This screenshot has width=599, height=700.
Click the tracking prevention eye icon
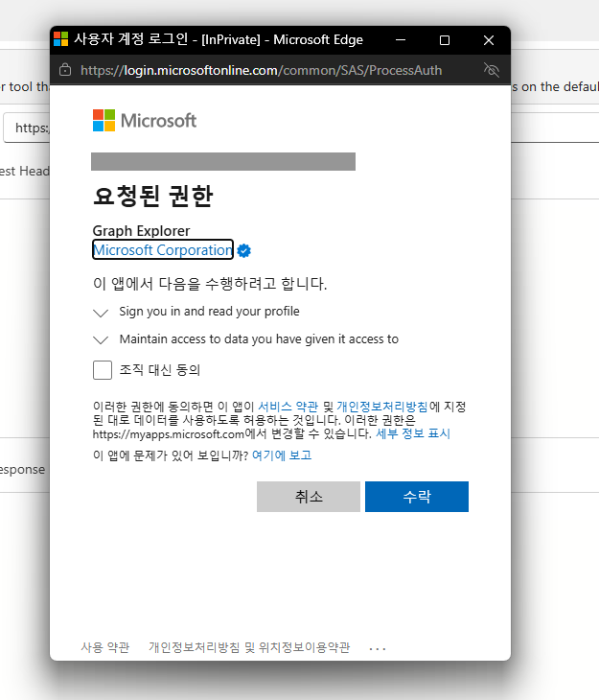tap(492, 70)
